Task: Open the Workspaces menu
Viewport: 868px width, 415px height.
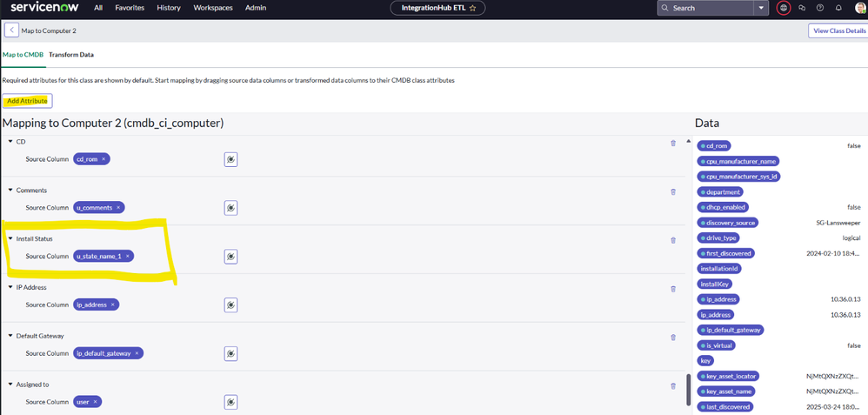Action: (x=213, y=8)
